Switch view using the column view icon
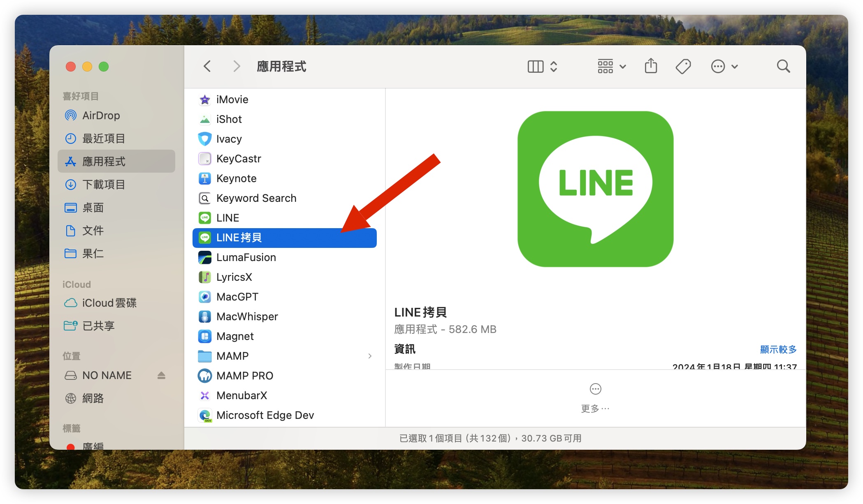The image size is (863, 504). [x=535, y=66]
